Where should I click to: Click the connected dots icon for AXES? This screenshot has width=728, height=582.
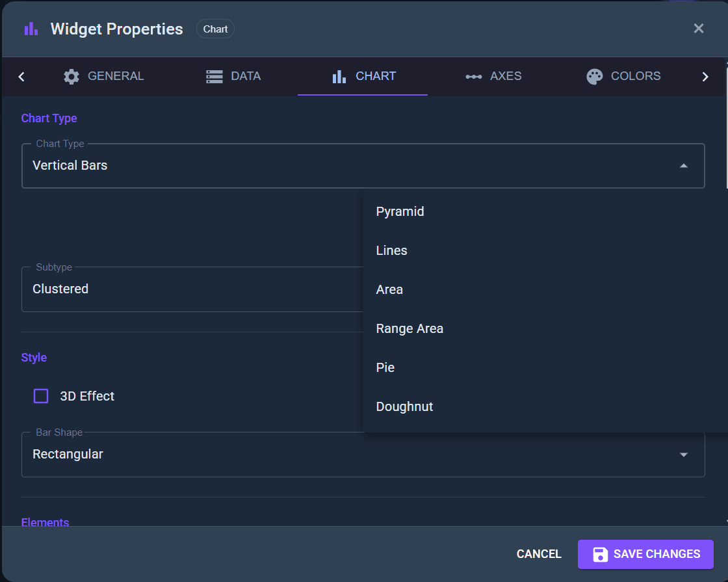[474, 76]
